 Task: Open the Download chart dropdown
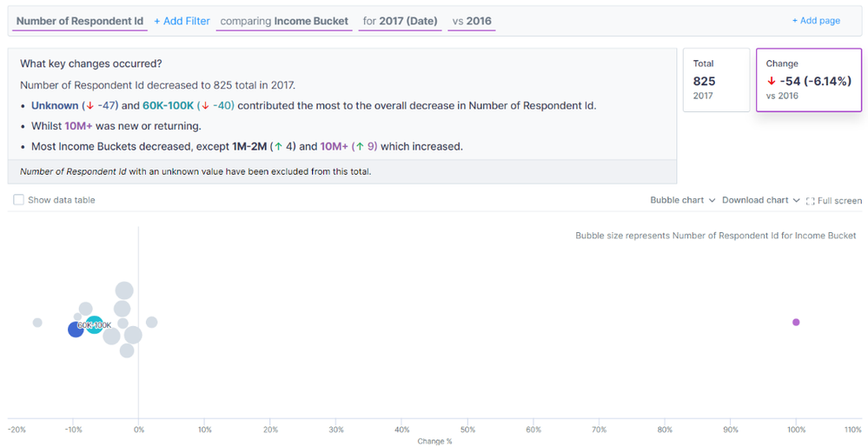coord(760,200)
